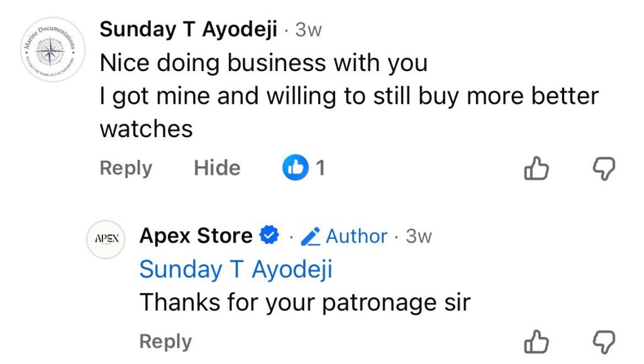View the reaction count number 1
This screenshot has width=644, height=364.
click(x=321, y=168)
